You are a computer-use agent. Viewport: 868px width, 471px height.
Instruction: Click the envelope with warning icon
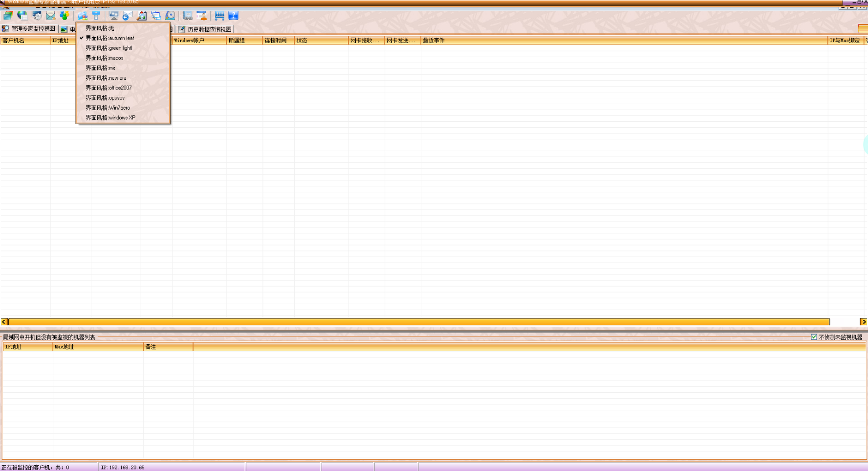point(51,16)
